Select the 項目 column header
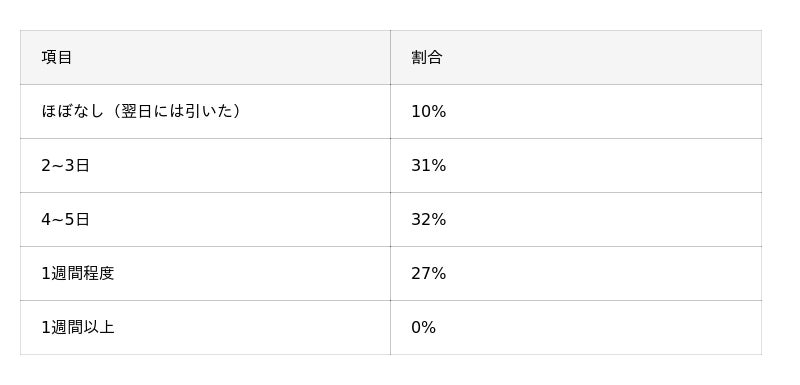 205,57
